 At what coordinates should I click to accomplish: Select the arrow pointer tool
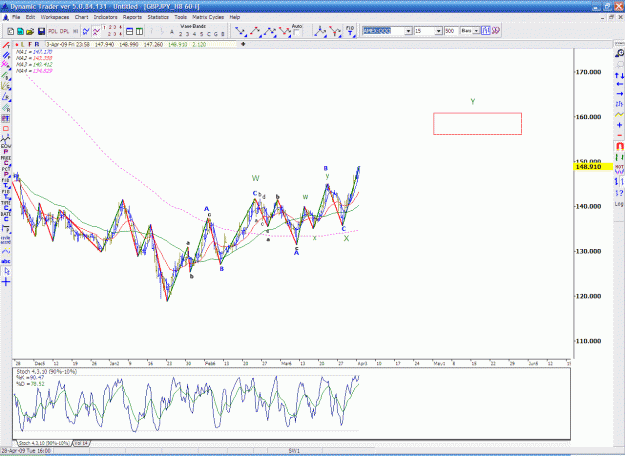6,271
